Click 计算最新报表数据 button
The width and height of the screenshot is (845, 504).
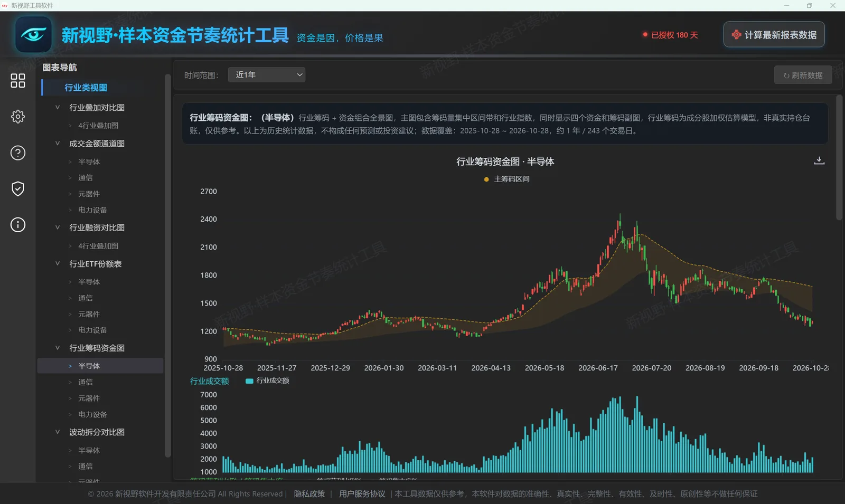tap(774, 35)
